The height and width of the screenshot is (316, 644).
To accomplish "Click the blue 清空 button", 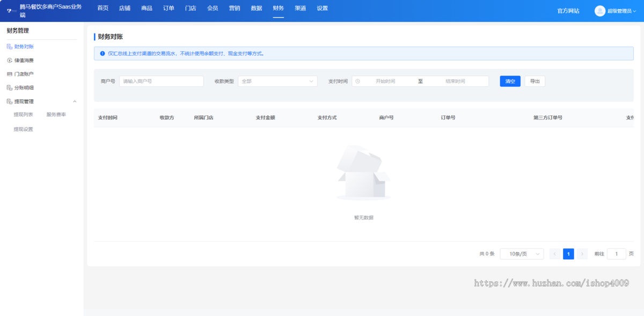I will click(x=510, y=81).
